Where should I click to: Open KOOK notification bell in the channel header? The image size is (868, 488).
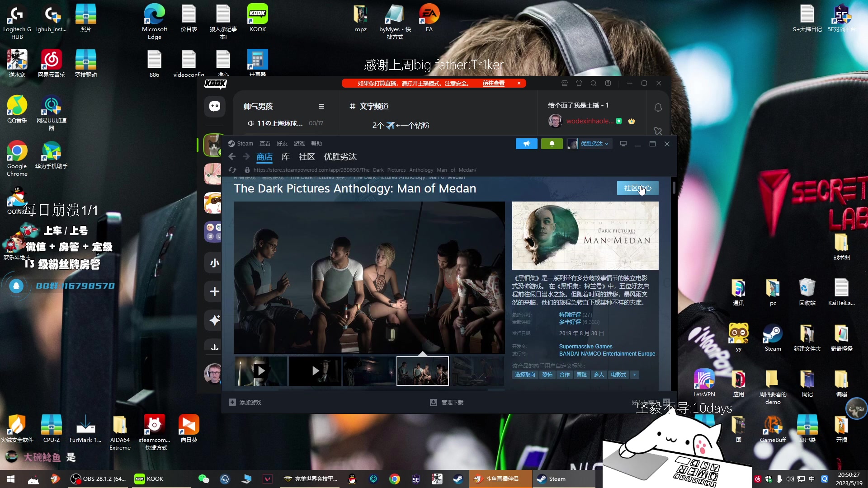click(658, 108)
